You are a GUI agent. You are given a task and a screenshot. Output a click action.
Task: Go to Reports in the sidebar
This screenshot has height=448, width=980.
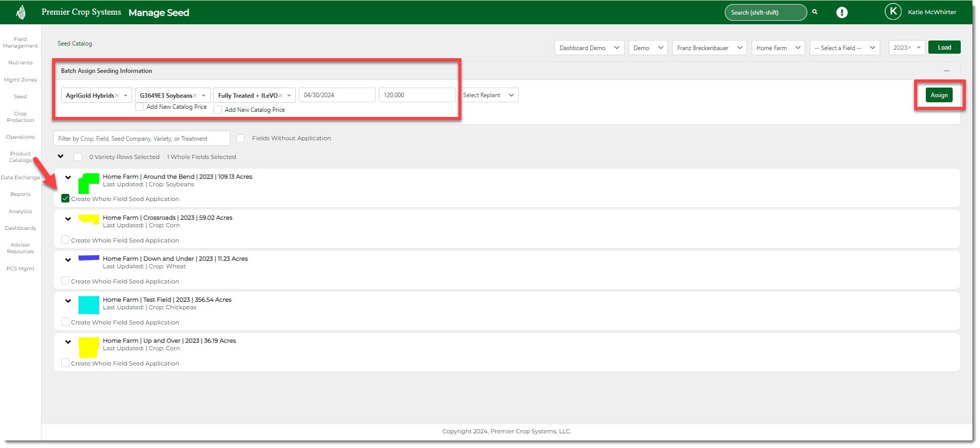coord(20,194)
